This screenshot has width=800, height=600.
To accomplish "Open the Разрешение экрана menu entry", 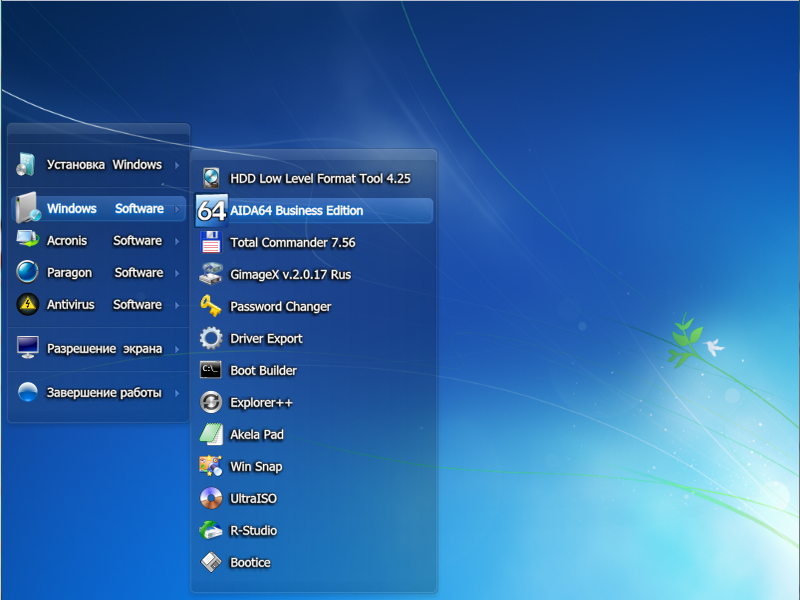I will coord(98,348).
